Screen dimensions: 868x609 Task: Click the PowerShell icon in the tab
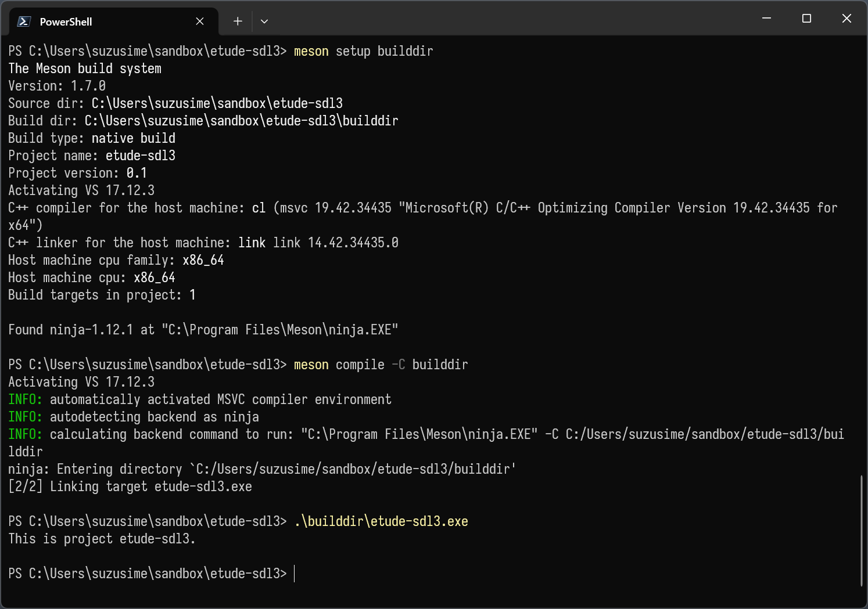click(24, 21)
